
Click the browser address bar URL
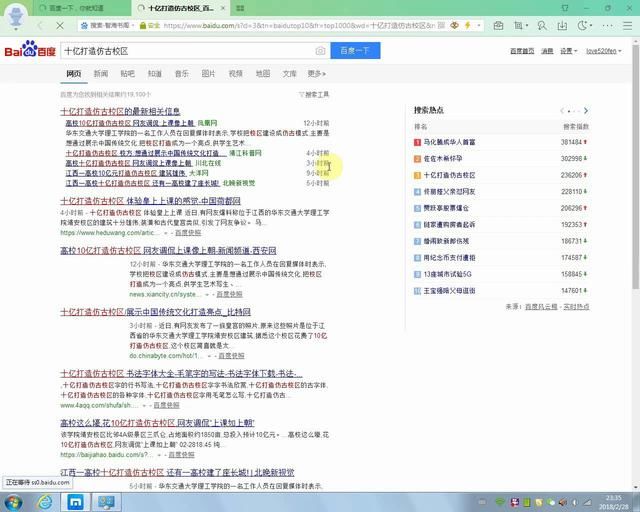click(x=298, y=25)
